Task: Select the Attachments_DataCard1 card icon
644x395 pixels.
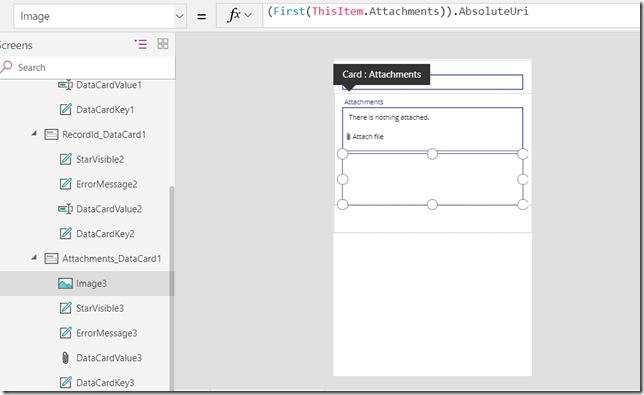Action: tap(51, 259)
